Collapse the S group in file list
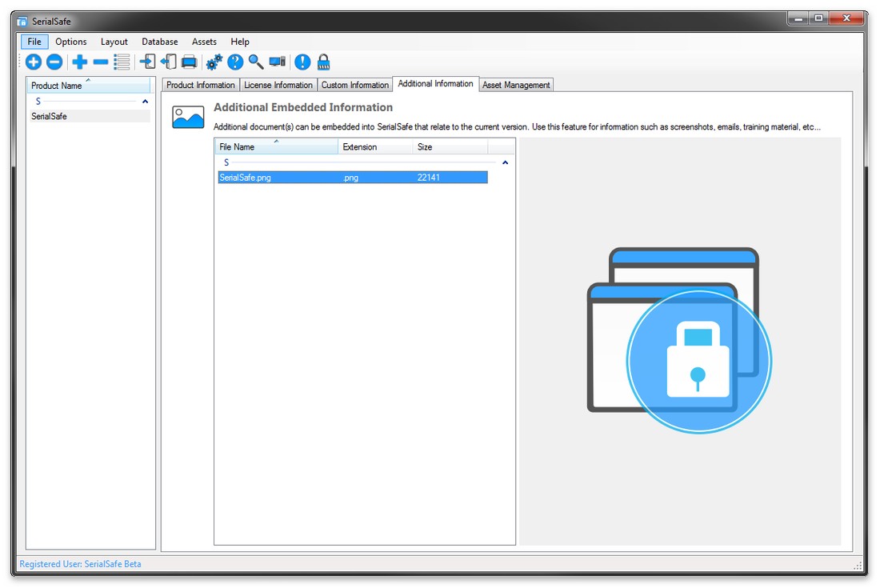This screenshot has height=588, width=880. (x=505, y=162)
